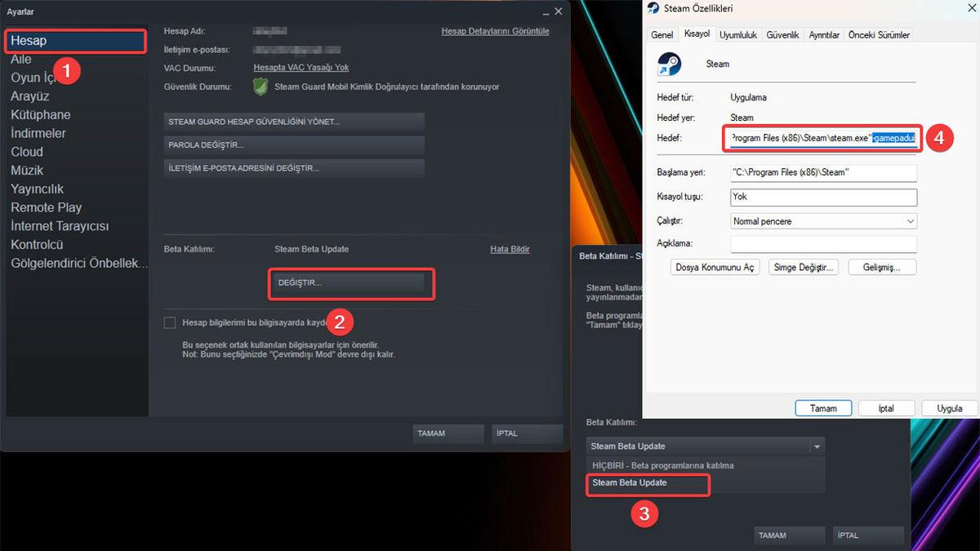Click the Dosya Konumunu Aç button
This screenshot has height=551, width=980.
coord(715,266)
